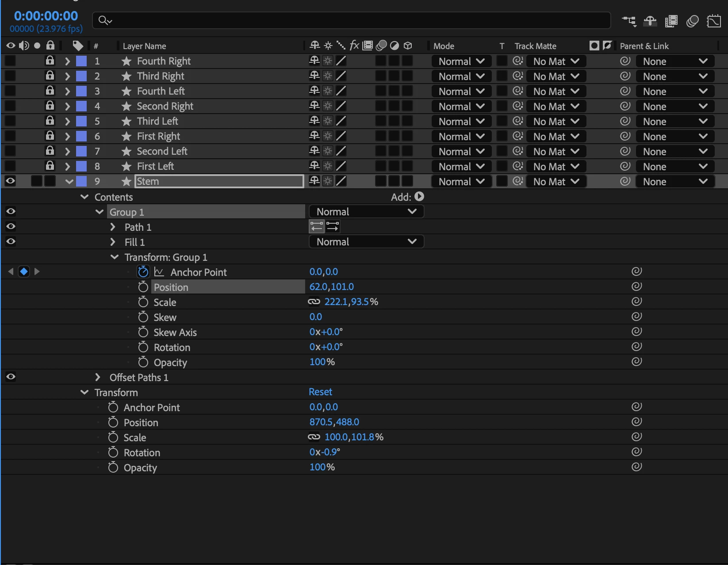Open the Stem Parent None dropdown
The height and width of the screenshot is (565, 728).
click(x=675, y=181)
